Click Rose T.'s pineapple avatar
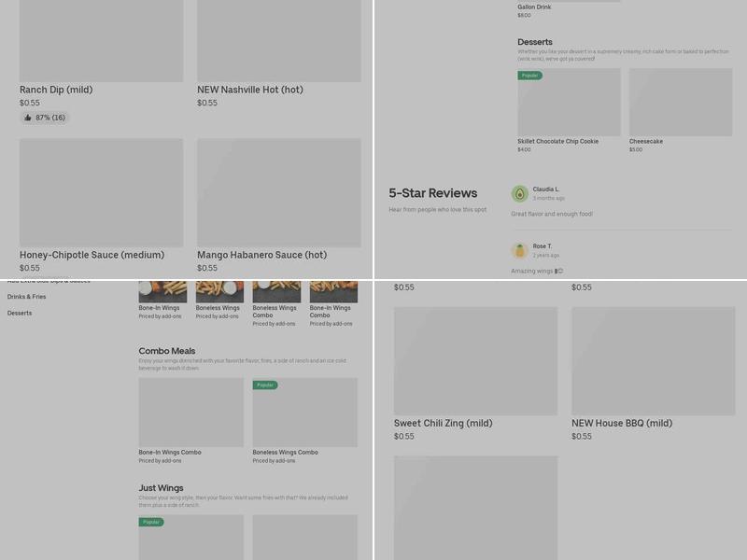This screenshot has height=560, width=747. pyautogui.click(x=520, y=251)
